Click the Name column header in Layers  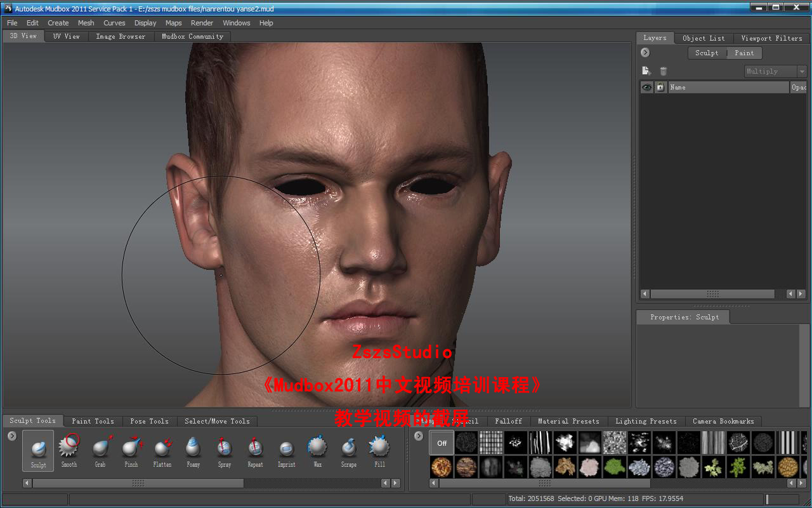click(x=728, y=88)
